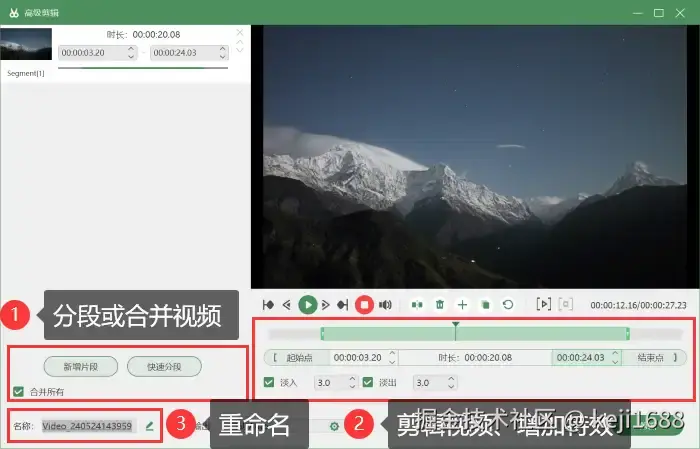Play the selected range bracket icon

(x=543, y=304)
